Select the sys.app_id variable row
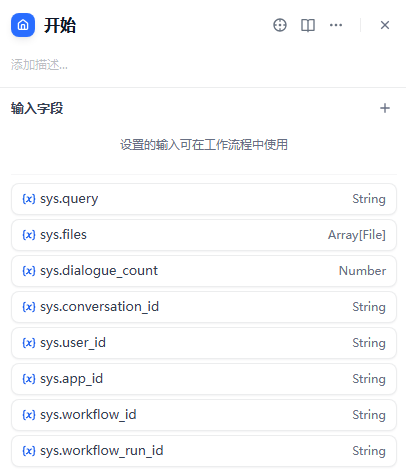This screenshot has height=471, width=406. tap(204, 379)
